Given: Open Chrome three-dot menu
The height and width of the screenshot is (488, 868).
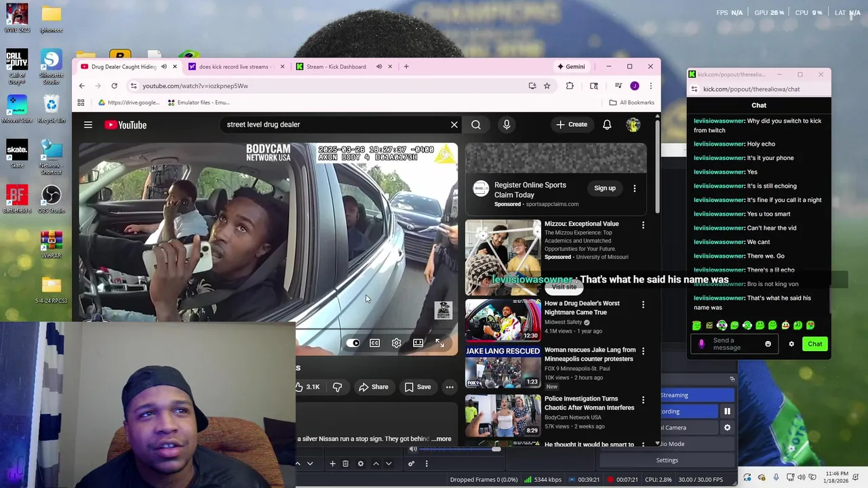Looking at the screenshot, I should [650, 86].
